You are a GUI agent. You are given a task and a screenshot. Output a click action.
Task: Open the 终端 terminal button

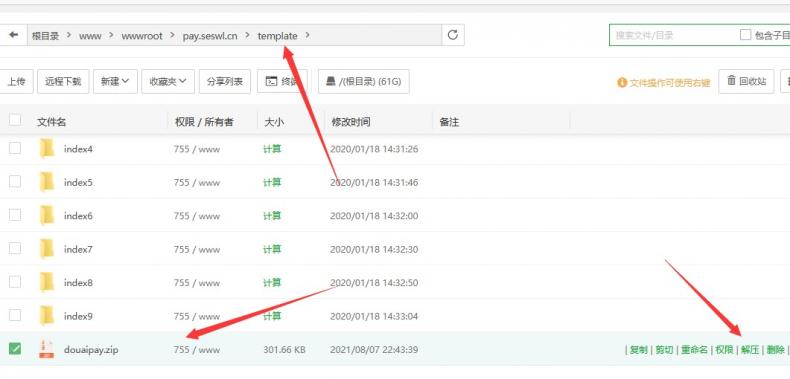282,81
